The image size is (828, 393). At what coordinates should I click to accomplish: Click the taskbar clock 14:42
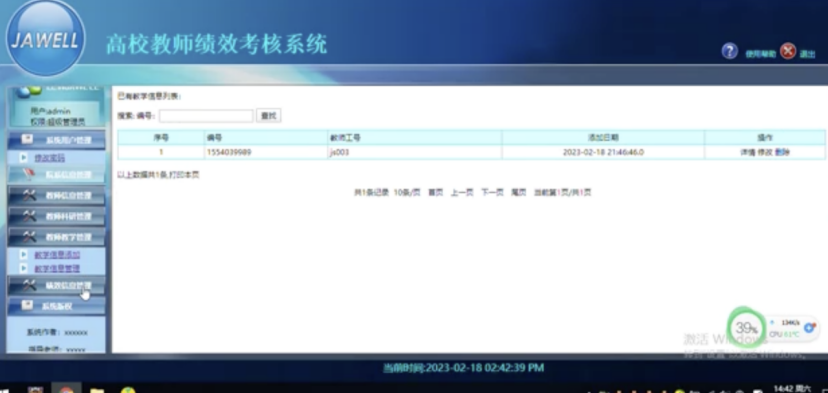(792, 389)
